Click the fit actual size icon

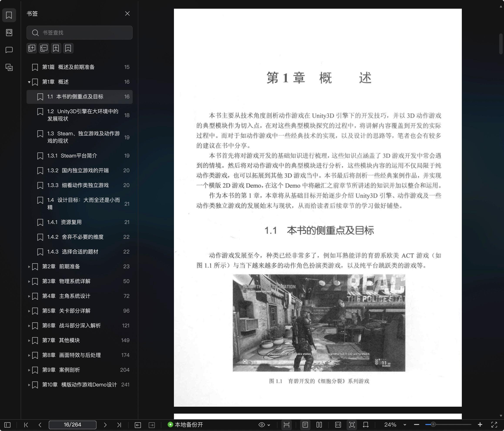point(338,425)
